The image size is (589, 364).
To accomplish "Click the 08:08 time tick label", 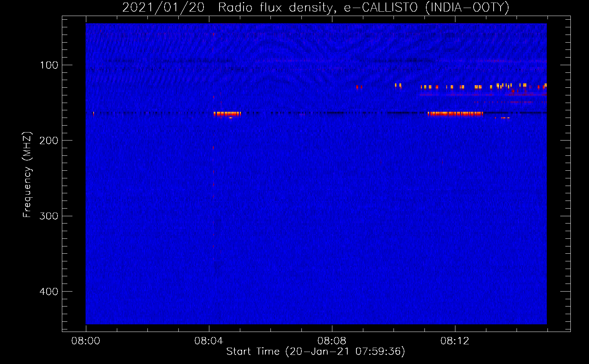I will 332,341.
